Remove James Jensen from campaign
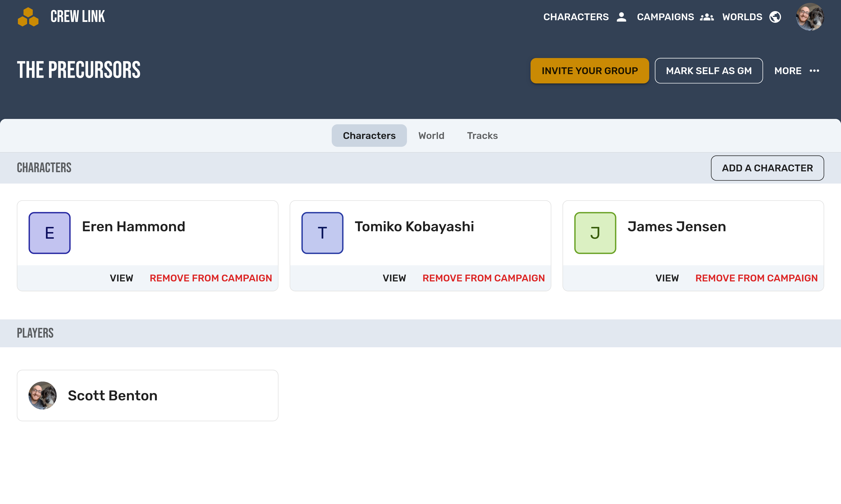 [x=756, y=278]
